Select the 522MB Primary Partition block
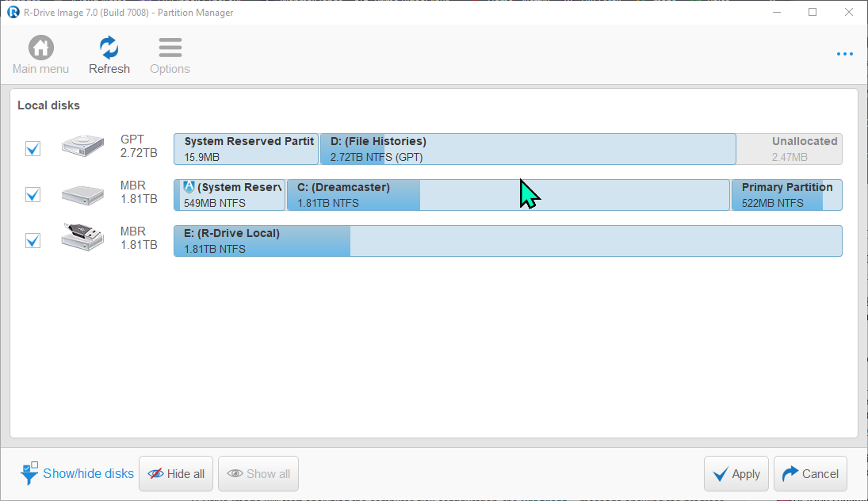Image resolution: width=868 pixels, height=501 pixels. 786,195
